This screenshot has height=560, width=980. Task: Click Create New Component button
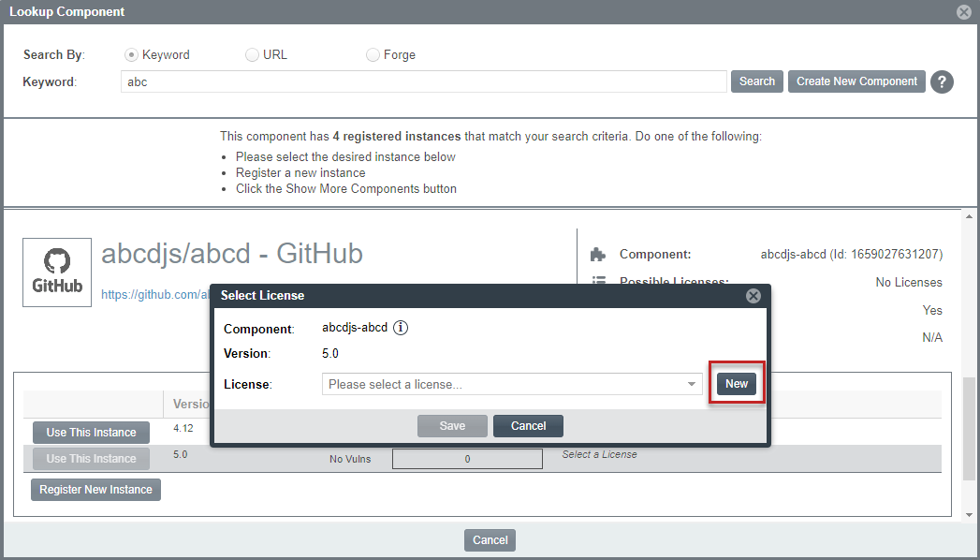(x=856, y=81)
